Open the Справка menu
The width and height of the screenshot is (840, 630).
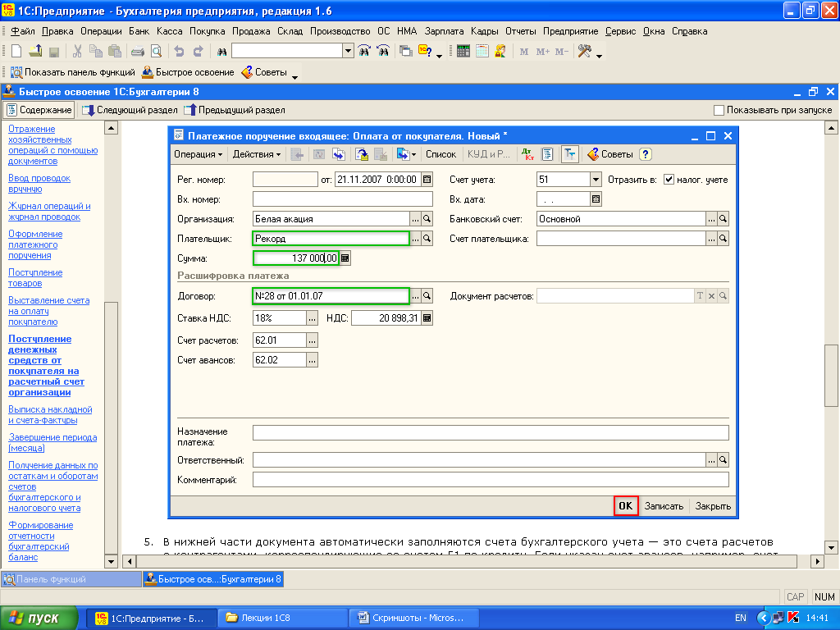(x=689, y=31)
